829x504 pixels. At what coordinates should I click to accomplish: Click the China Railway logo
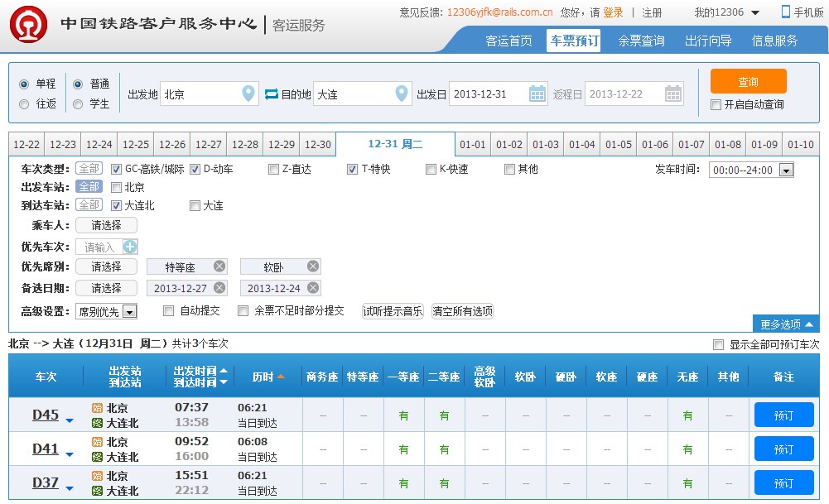(x=28, y=24)
